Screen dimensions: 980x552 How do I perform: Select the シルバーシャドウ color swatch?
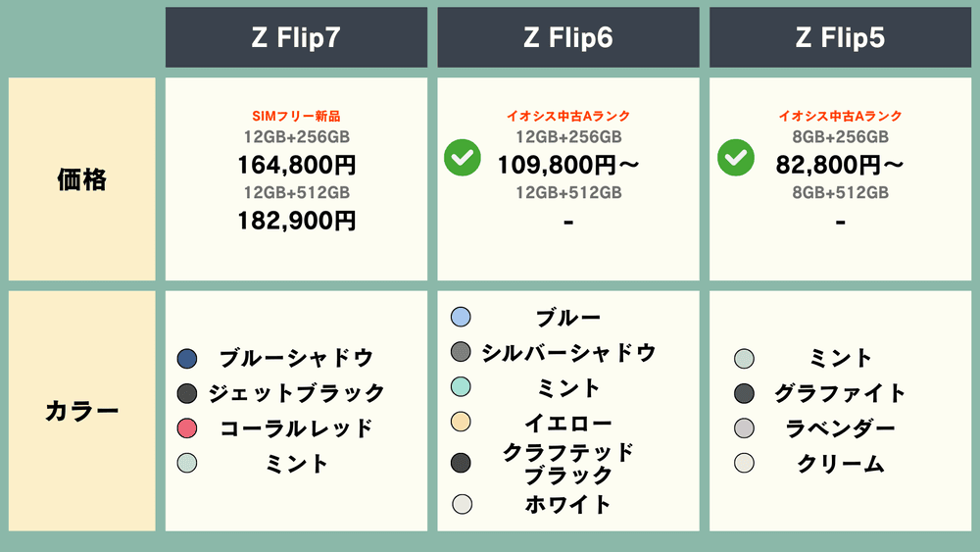(462, 351)
